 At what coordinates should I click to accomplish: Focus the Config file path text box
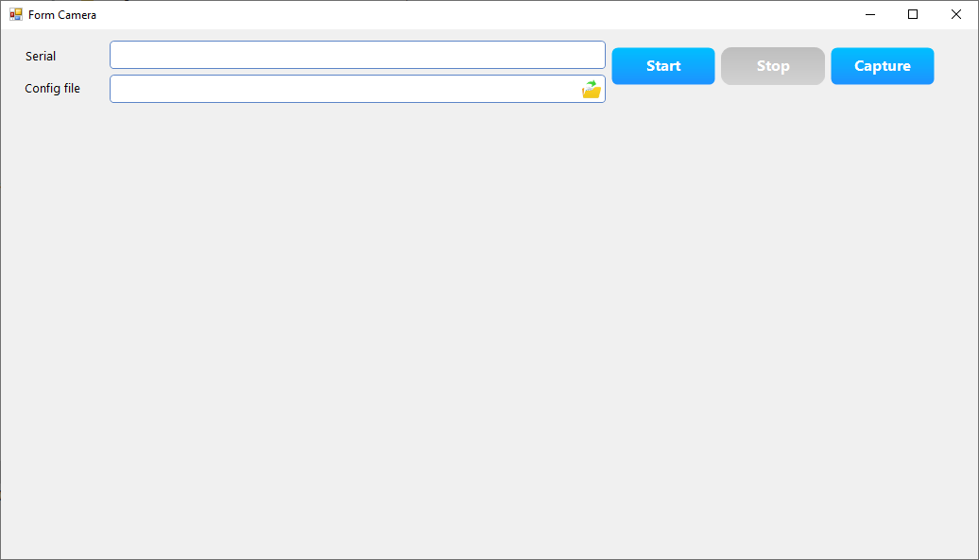[344, 89]
